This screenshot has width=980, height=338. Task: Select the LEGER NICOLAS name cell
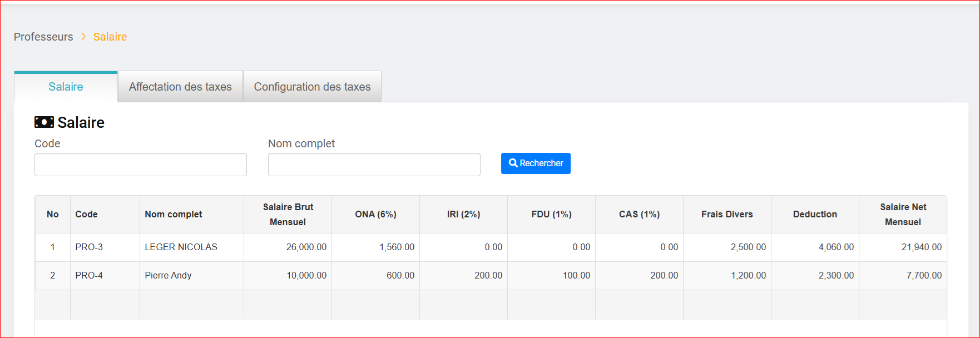[181, 247]
